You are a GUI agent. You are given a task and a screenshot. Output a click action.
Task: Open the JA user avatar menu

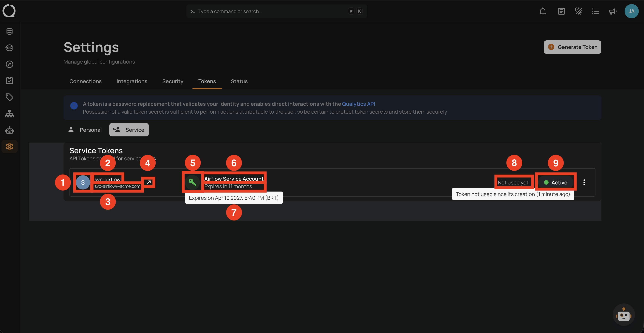(631, 11)
